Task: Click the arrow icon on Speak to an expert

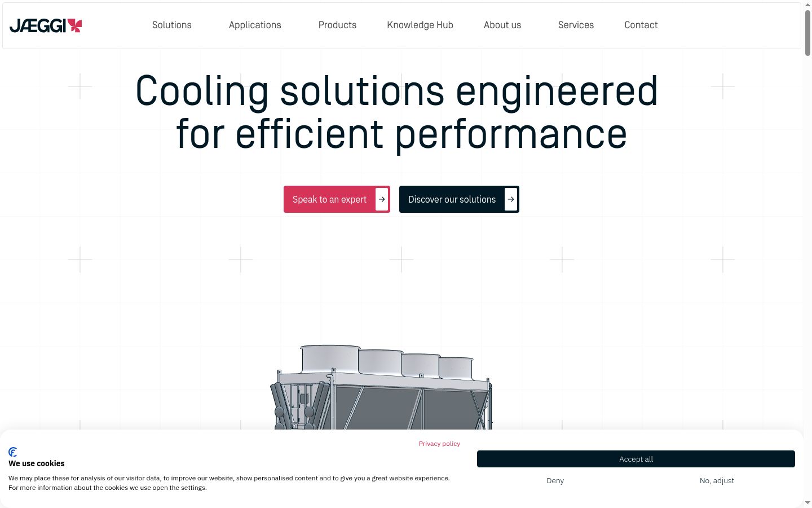Action: click(382, 199)
